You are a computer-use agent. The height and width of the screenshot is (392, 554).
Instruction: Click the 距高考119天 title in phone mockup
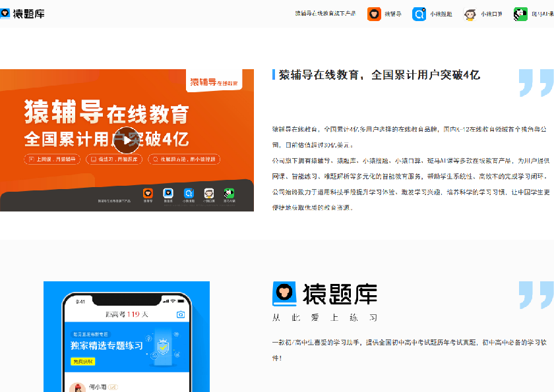(x=127, y=314)
